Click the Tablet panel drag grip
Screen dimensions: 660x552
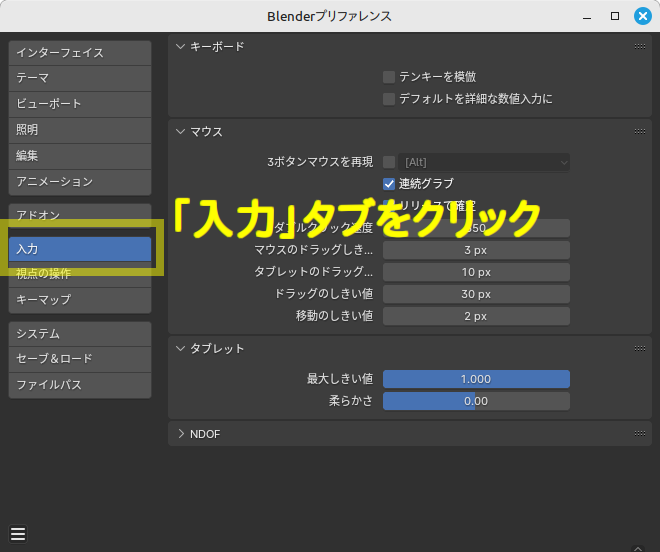click(x=639, y=348)
